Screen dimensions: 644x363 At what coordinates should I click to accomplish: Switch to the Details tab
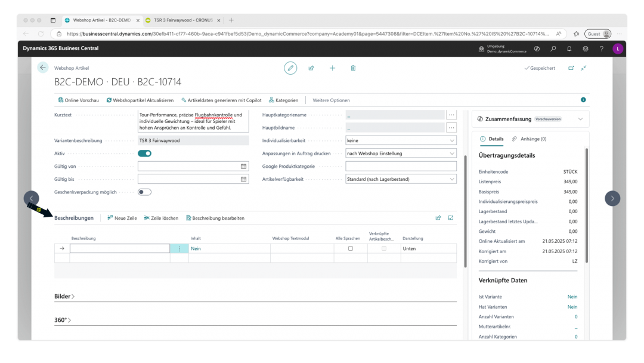(x=491, y=139)
